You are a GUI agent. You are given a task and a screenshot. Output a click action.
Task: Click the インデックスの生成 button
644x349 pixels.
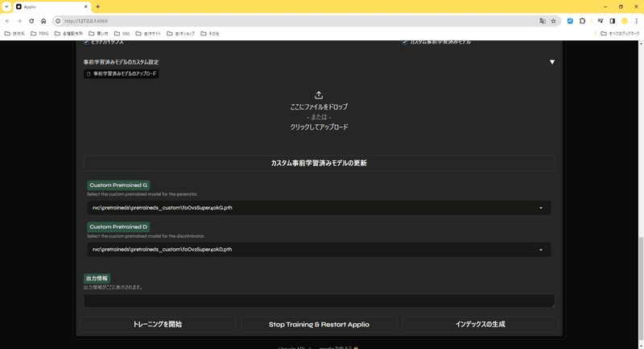click(480, 324)
